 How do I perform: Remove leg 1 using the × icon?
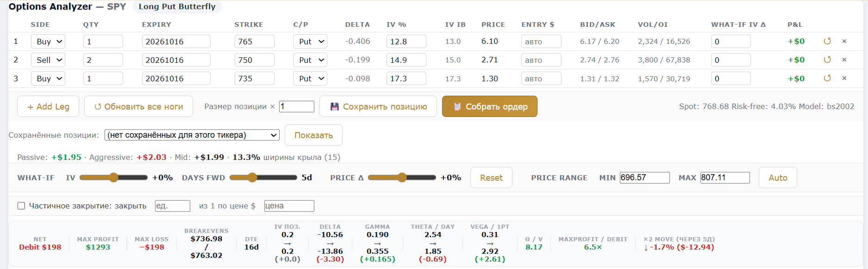click(x=844, y=41)
